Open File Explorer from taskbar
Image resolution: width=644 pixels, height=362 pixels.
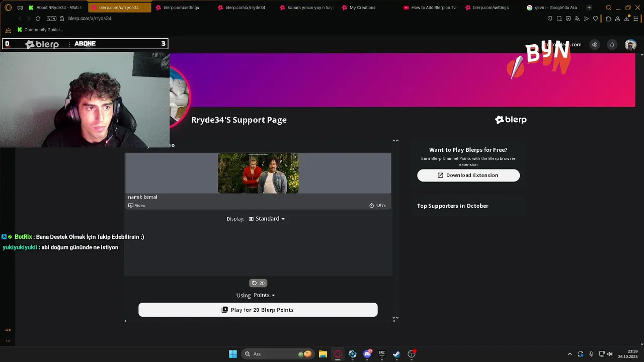(x=323, y=354)
